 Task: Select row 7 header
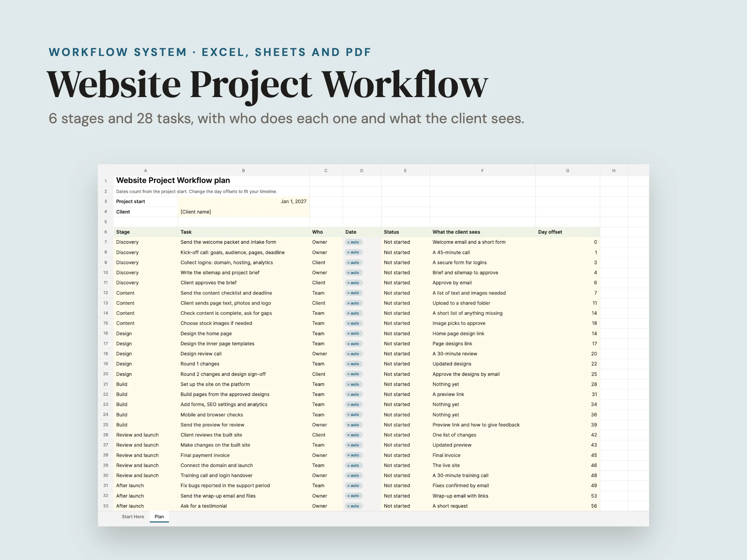[106, 242]
